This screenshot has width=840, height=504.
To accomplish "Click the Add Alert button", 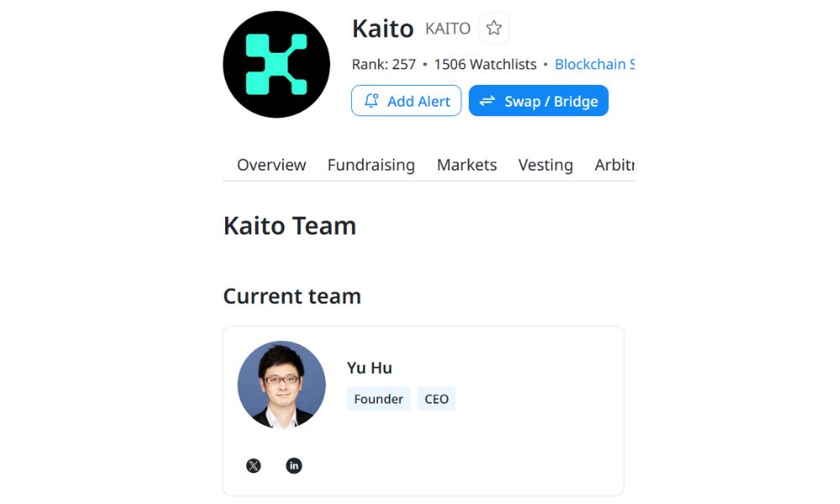I will (406, 101).
